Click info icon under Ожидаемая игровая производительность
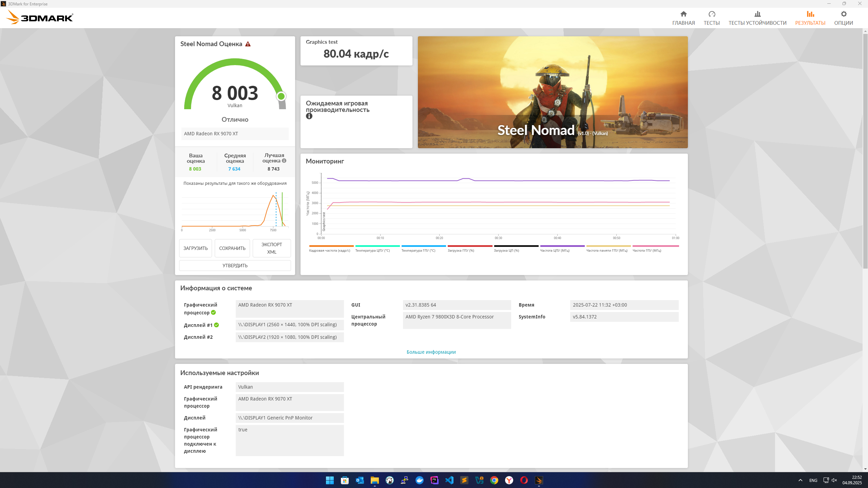The width and height of the screenshot is (868, 488). click(x=309, y=116)
